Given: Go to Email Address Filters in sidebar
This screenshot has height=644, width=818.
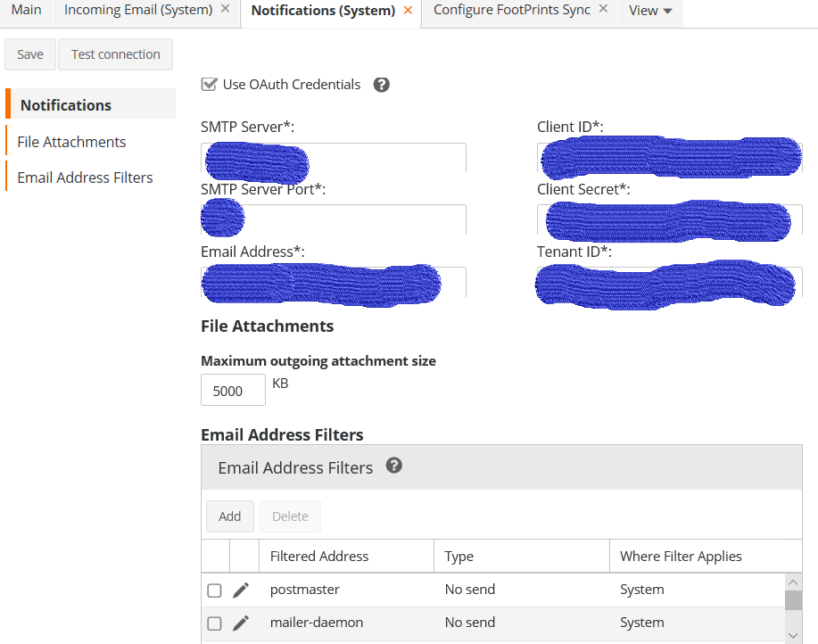Looking at the screenshot, I should [x=85, y=178].
